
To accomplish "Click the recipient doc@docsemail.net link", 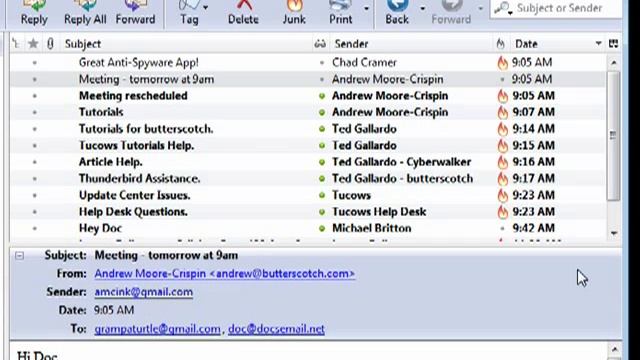I will [276, 329].
